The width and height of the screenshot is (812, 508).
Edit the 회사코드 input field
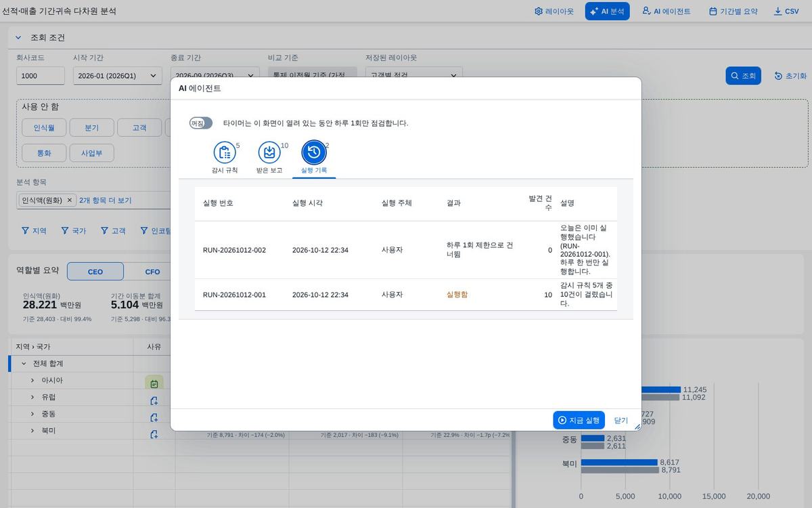click(x=41, y=76)
